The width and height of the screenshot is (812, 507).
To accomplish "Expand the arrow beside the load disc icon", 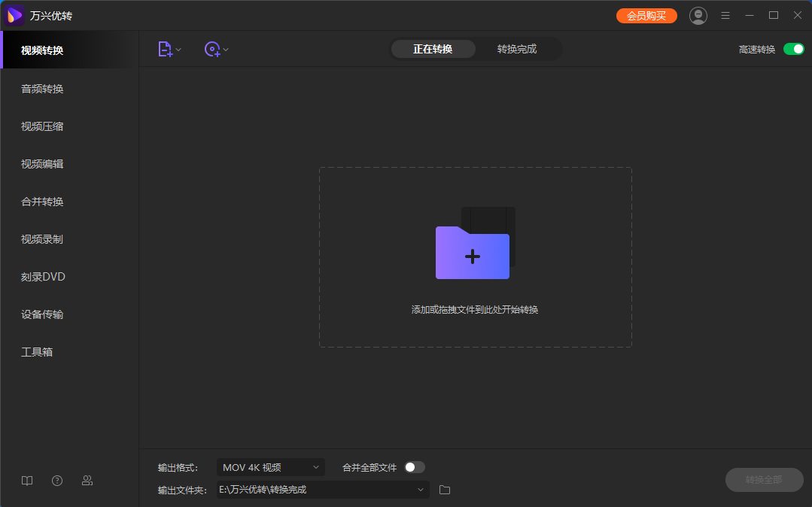I will 226,50.
